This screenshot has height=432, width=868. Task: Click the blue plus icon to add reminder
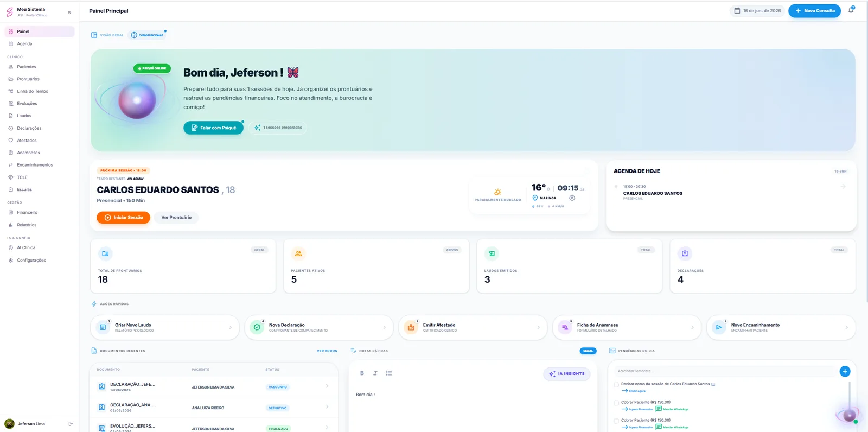coord(845,371)
